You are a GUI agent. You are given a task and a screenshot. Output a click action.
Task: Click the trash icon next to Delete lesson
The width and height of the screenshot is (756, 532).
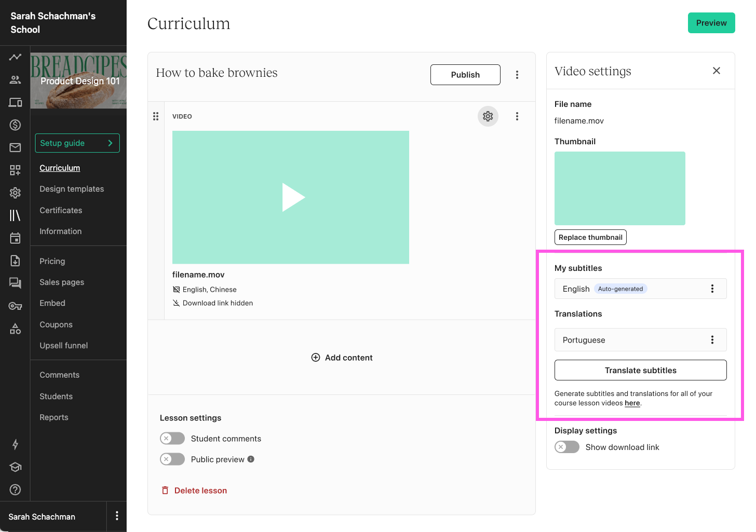tap(165, 490)
